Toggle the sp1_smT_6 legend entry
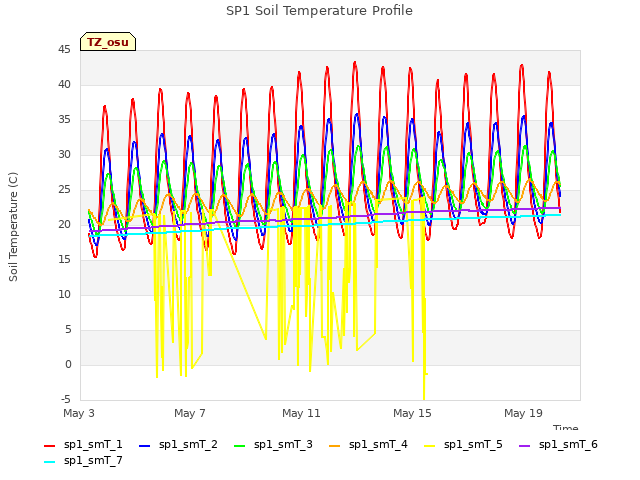 pos(558,444)
